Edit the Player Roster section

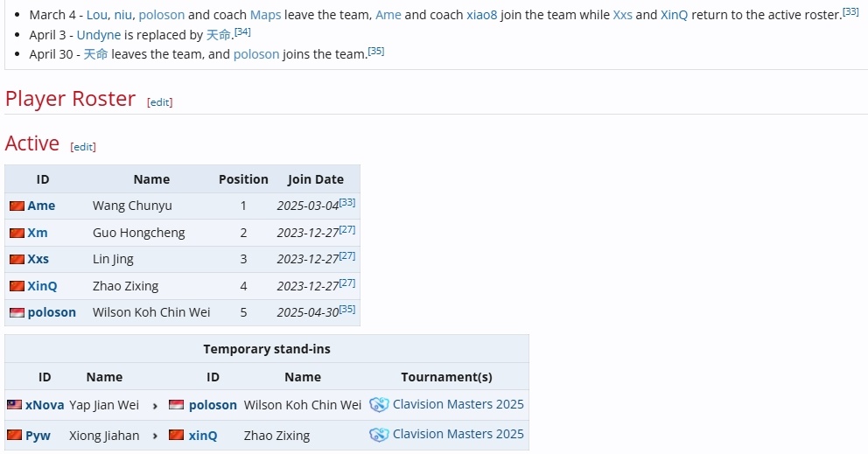[159, 102]
